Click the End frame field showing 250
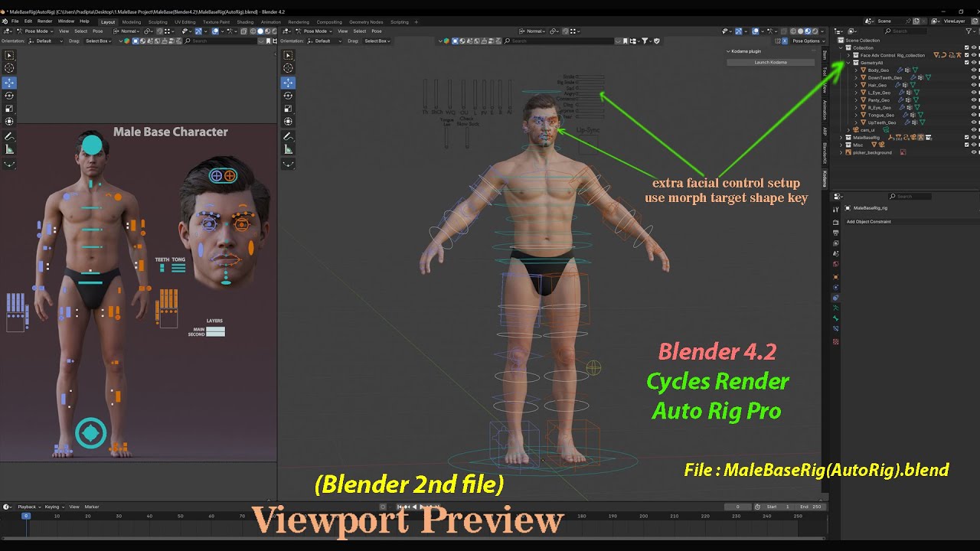The width and height of the screenshot is (980, 551). pyautogui.click(x=810, y=507)
